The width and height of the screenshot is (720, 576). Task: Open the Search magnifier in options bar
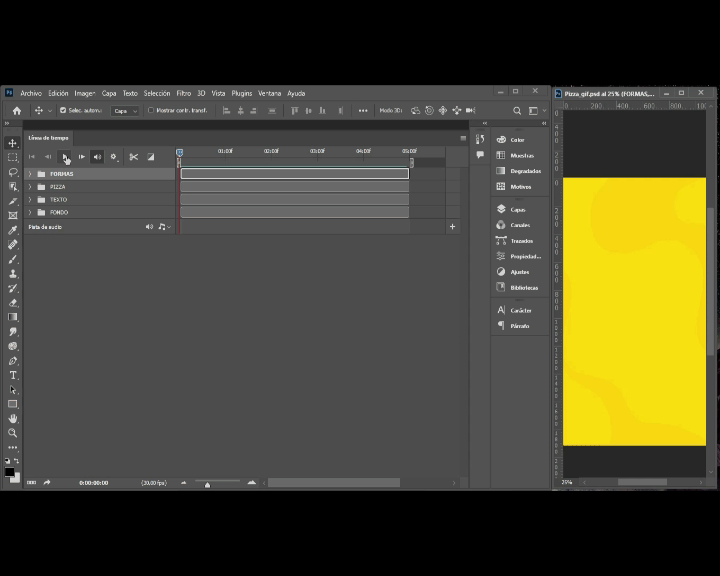click(517, 111)
